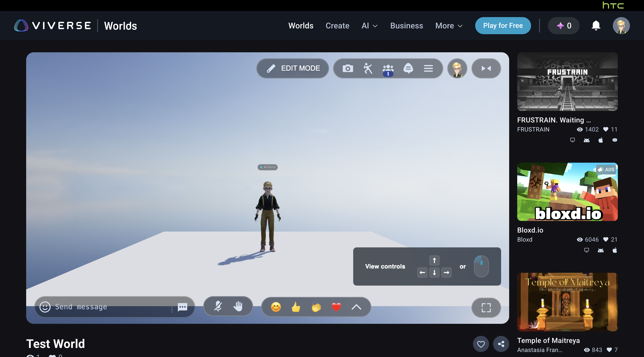Enter fullscreen view of the world
644x357 pixels.
coord(486,307)
